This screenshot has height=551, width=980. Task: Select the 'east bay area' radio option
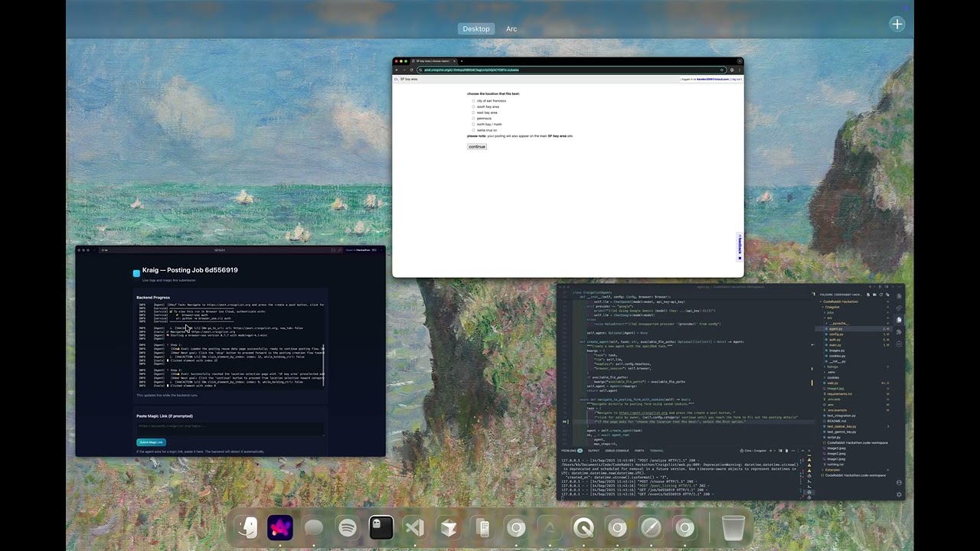click(473, 112)
